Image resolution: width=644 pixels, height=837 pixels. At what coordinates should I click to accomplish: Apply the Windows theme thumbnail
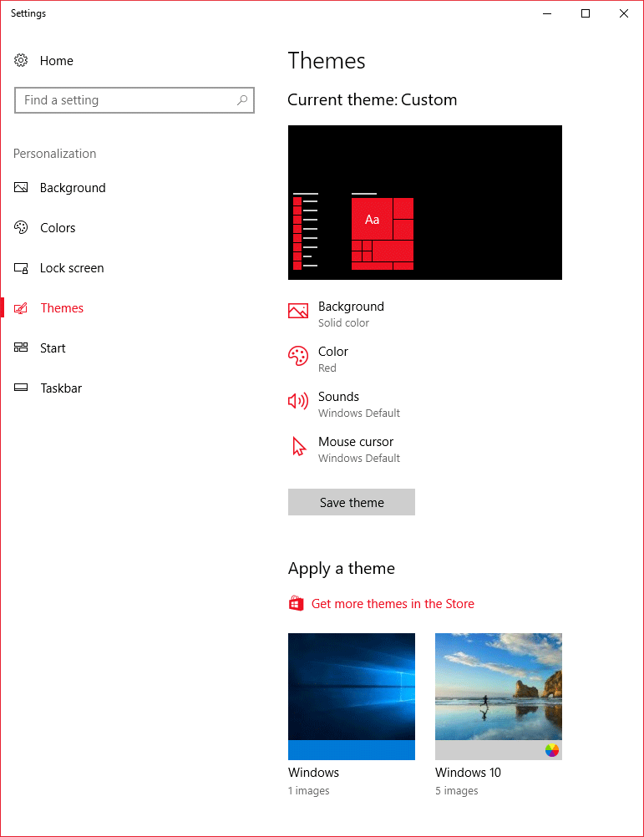pyautogui.click(x=352, y=696)
